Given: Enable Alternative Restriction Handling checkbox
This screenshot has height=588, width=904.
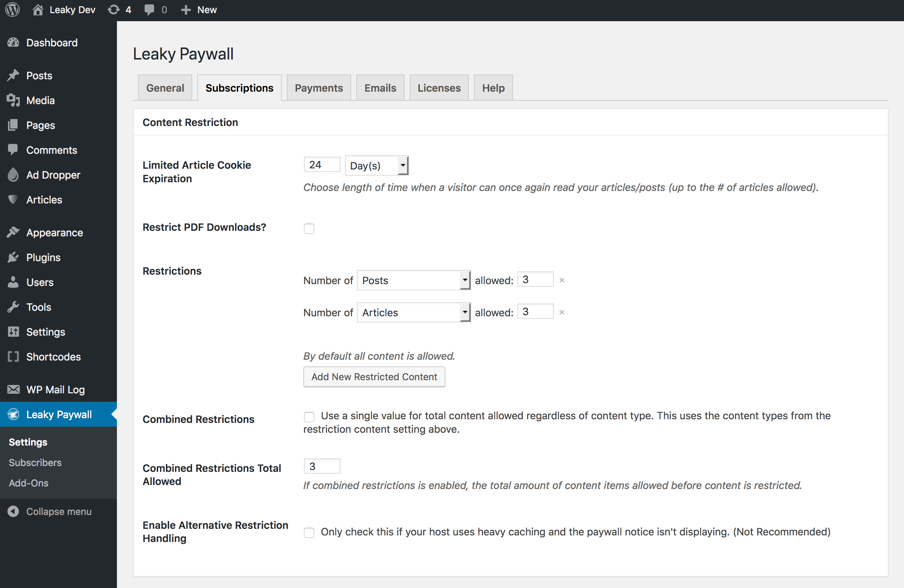Looking at the screenshot, I should click(309, 532).
